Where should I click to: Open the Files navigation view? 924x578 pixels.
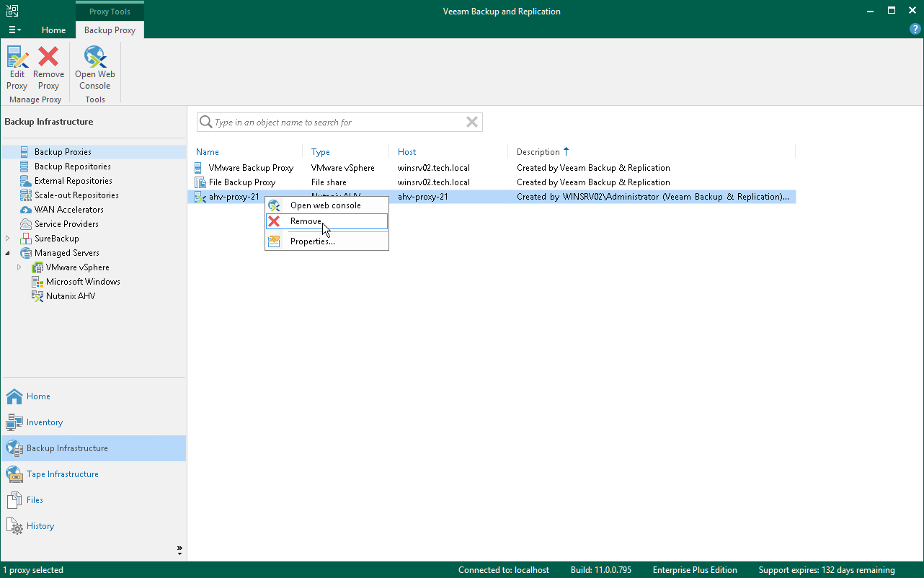[x=93, y=500]
